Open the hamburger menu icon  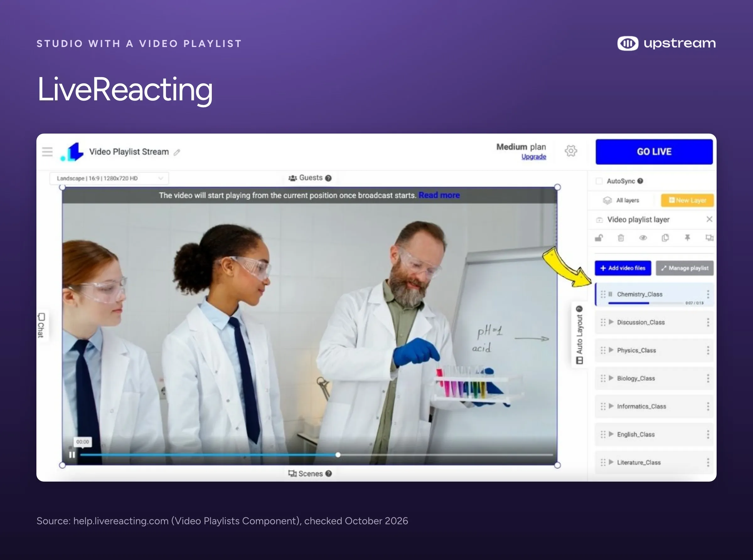coord(47,151)
